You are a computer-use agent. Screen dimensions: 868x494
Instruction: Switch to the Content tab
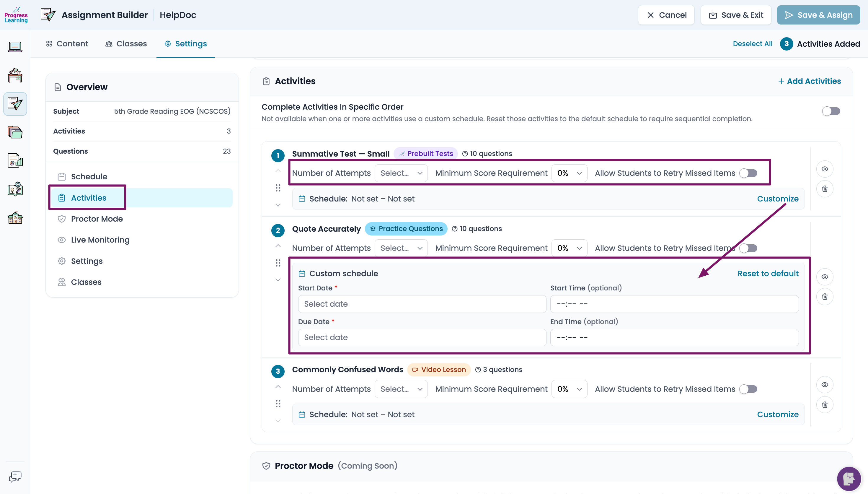click(x=67, y=44)
